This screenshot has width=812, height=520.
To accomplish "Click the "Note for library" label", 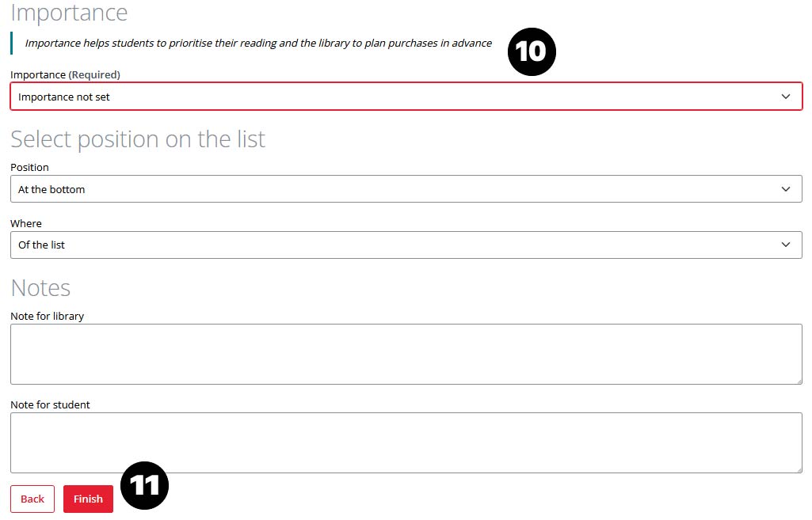I will (x=47, y=317).
